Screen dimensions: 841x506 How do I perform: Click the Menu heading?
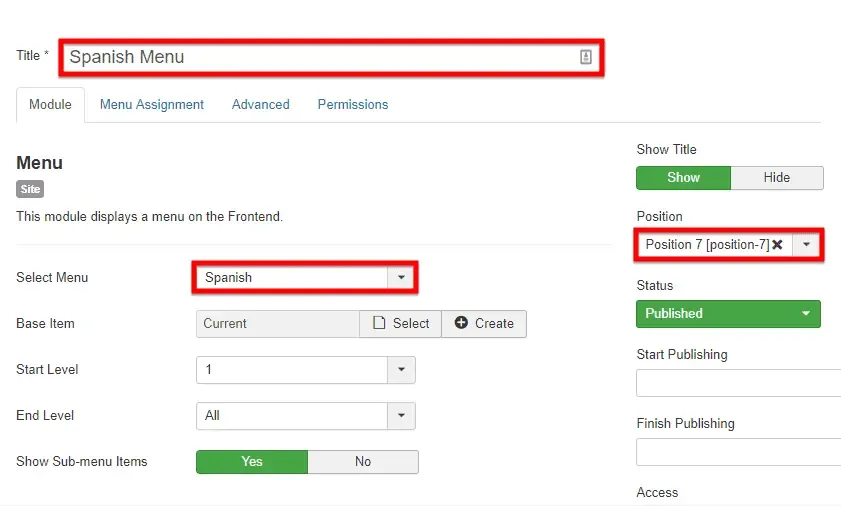(x=40, y=163)
